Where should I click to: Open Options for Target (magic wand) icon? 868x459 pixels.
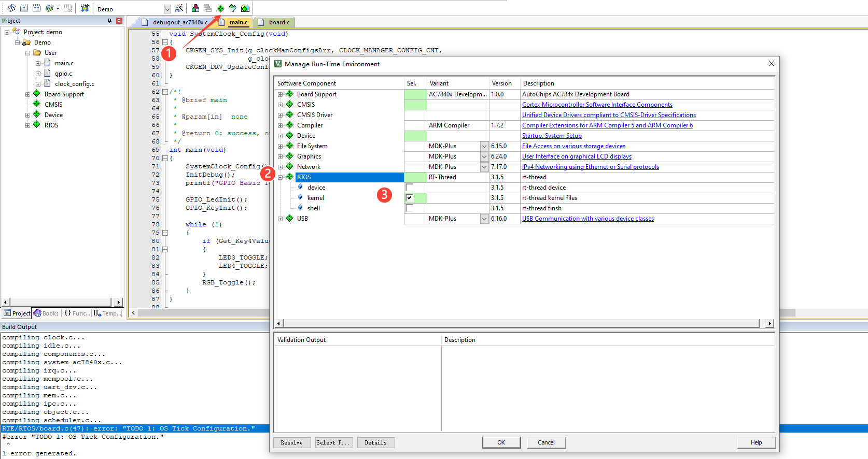click(179, 8)
